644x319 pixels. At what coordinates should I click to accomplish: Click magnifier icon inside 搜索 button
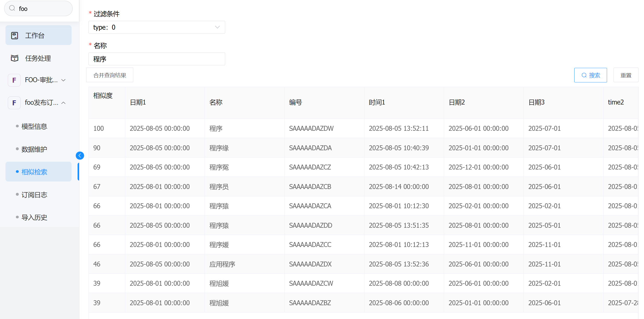click(584, 75)
